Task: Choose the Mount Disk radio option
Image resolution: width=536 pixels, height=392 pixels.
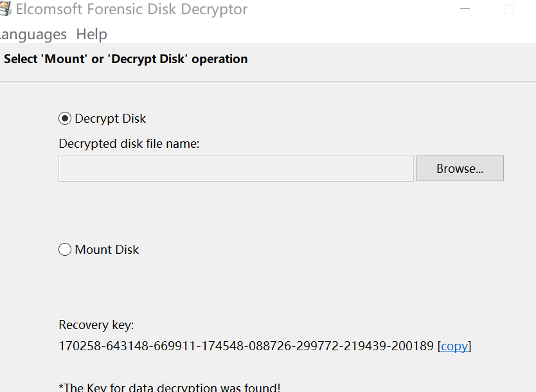Action: tap(65, 250)
